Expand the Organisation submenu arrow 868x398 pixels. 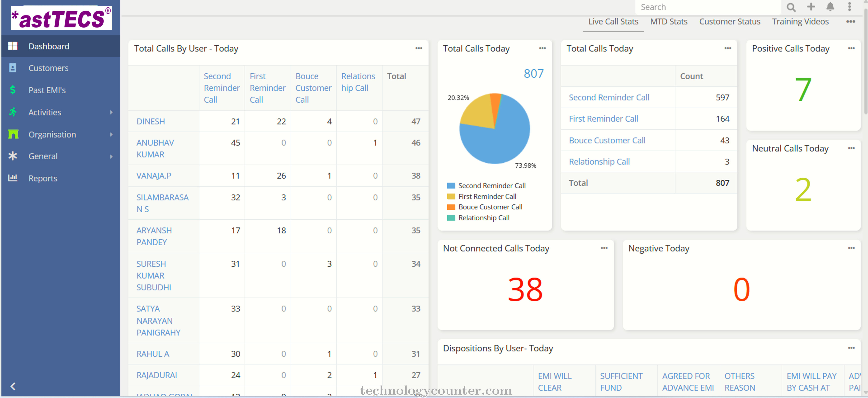pyautogui.click(x=111, y=134)
